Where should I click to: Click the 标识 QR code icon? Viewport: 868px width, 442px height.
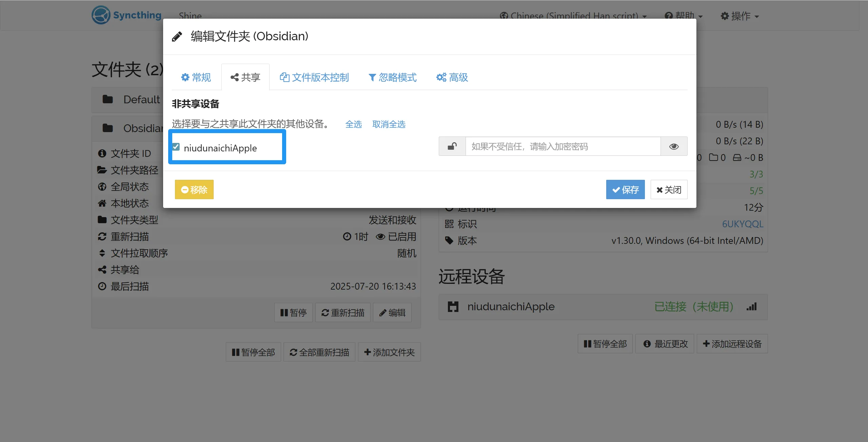(449, 224)
